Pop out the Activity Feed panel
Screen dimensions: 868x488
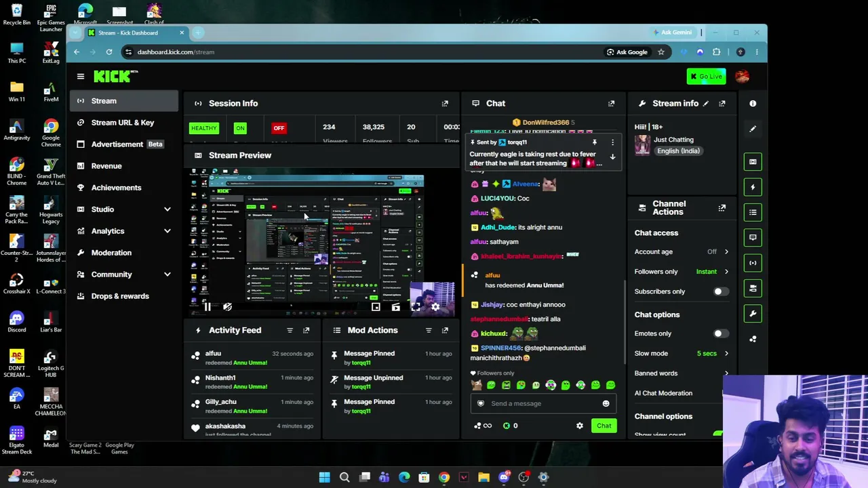coord(306,331)
